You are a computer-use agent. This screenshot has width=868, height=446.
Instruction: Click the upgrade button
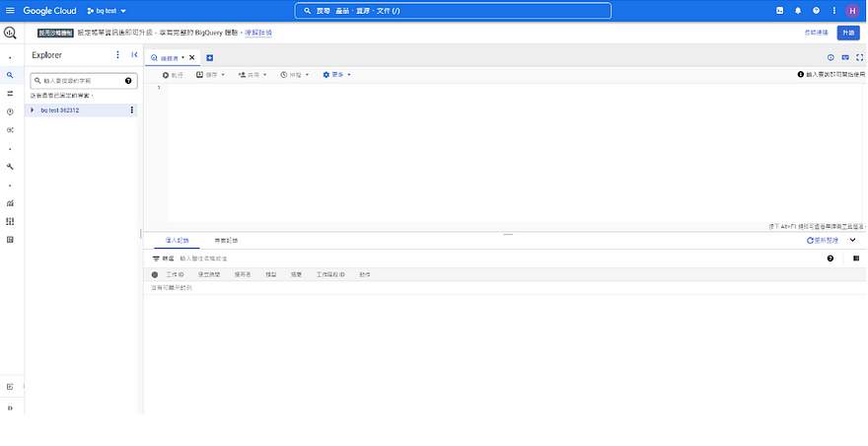click(848, 33)
